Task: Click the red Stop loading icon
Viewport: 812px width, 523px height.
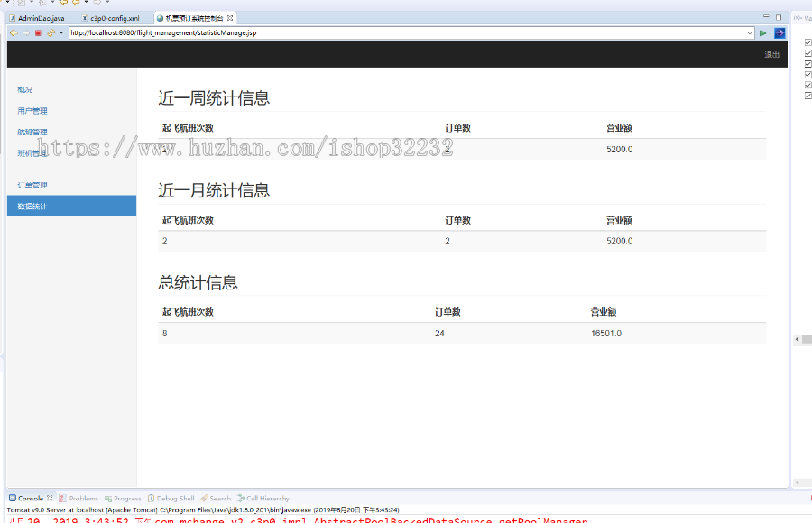Action: [x=36, y=32]
